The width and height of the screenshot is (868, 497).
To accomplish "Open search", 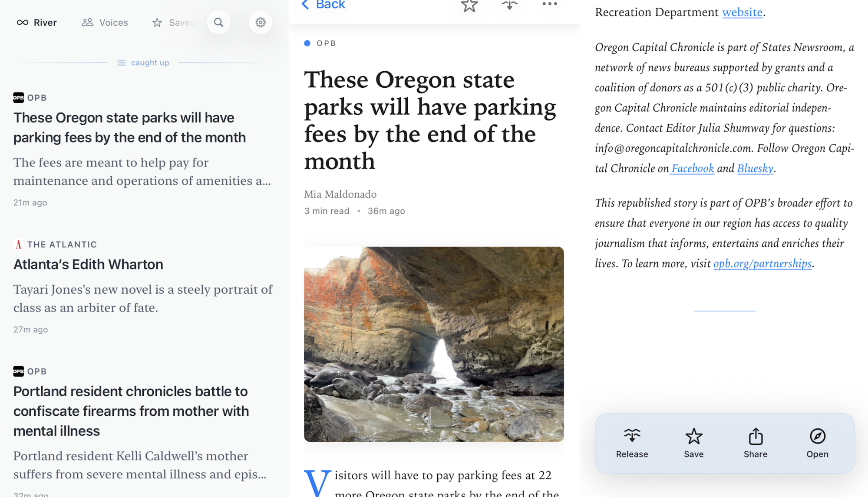I will (219, 22).
